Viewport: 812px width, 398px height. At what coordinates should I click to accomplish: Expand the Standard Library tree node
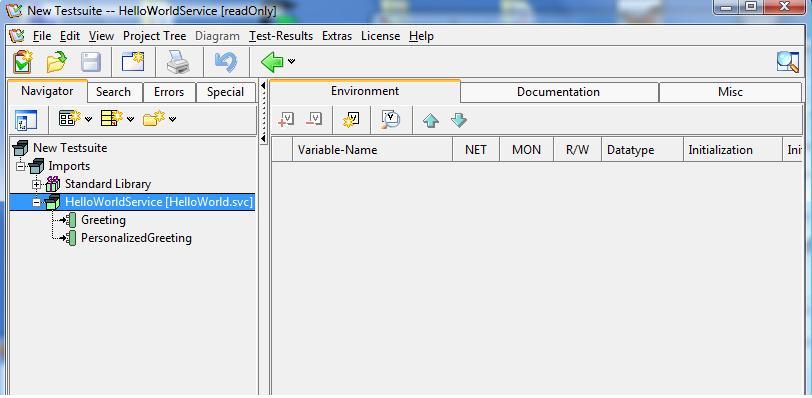click(x=36, y=184)
